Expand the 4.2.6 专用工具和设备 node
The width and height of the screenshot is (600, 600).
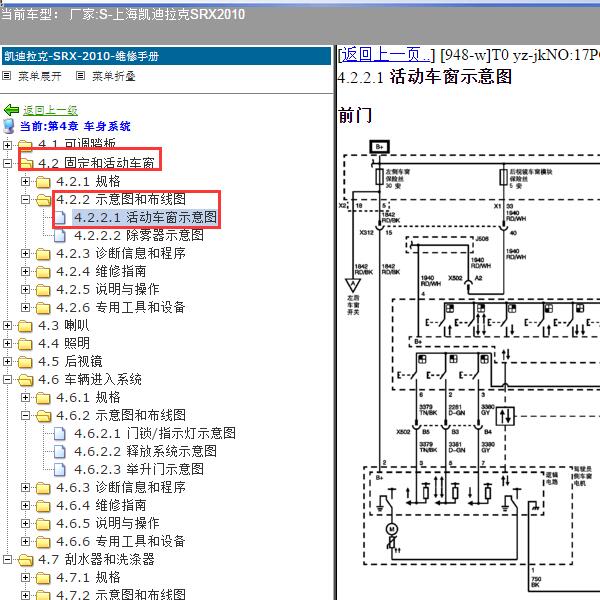(25, 307)
